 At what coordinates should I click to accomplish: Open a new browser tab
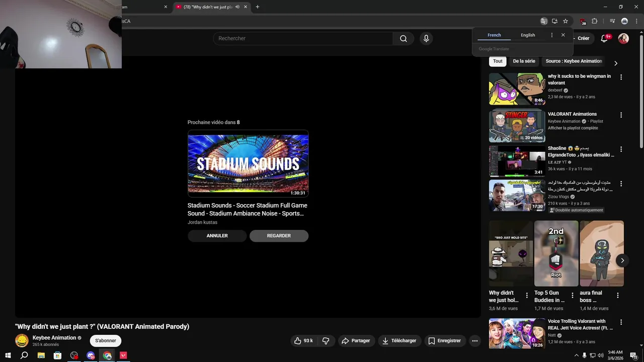point(258,7)
